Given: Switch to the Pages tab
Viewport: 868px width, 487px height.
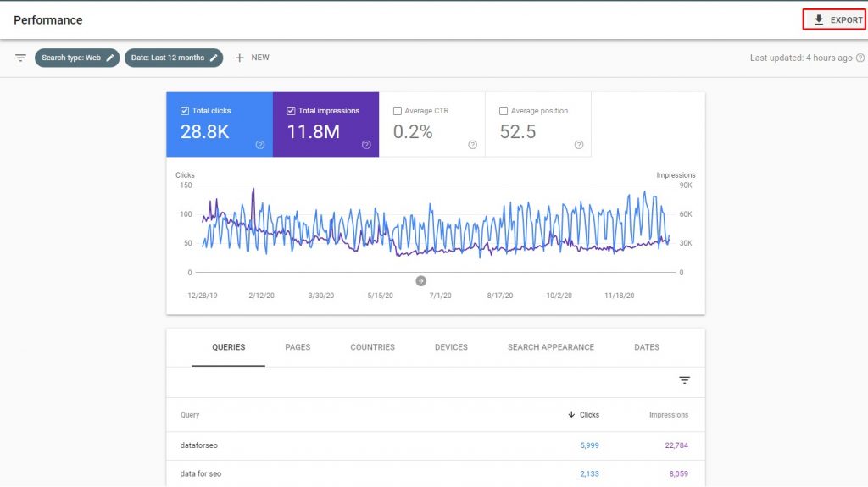Looking at the screenshot, I should click(298, 347).
